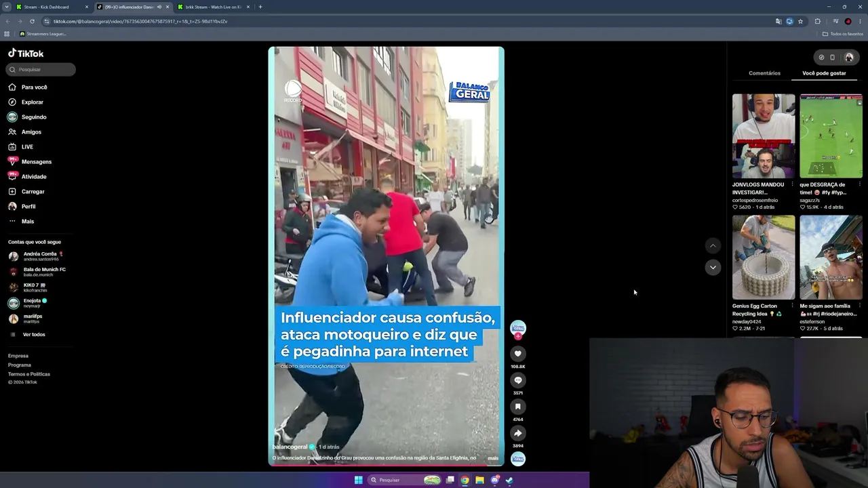The width and height of the screenshot is (868, 488).
Task: Click Chrome's translate page icon
Action: click(778, 21)
